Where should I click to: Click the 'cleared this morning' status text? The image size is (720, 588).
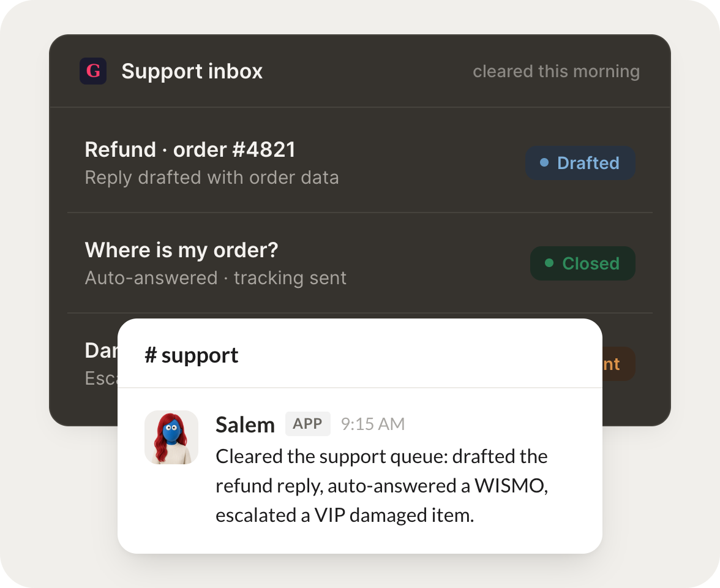pos(556,72)
